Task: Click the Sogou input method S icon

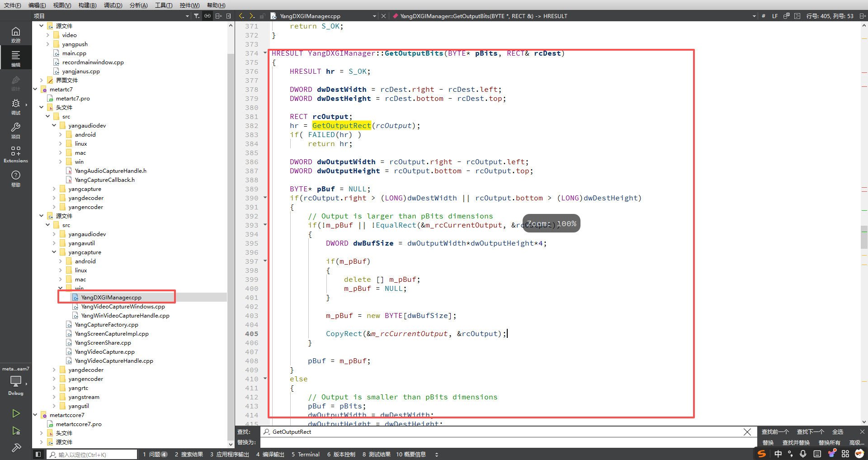Action: coord(762,454)
